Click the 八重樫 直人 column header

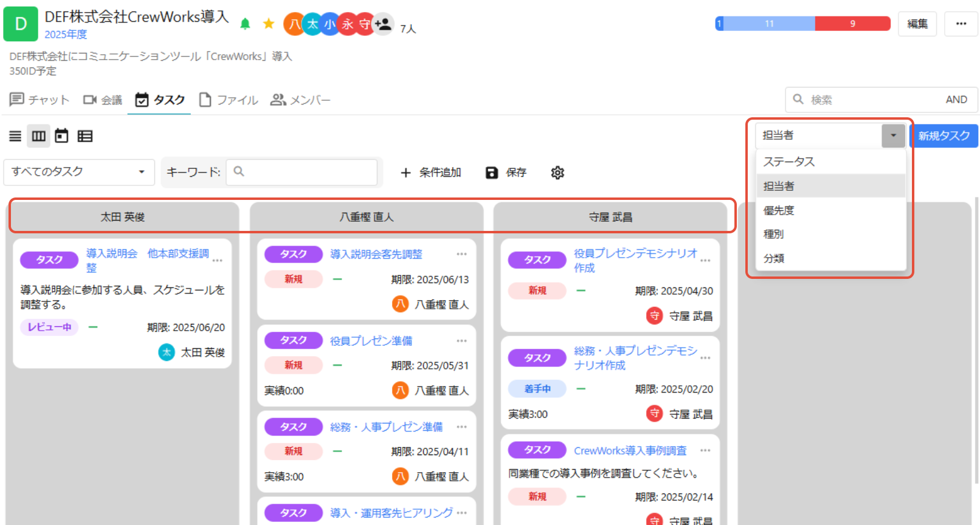[367, 217]
